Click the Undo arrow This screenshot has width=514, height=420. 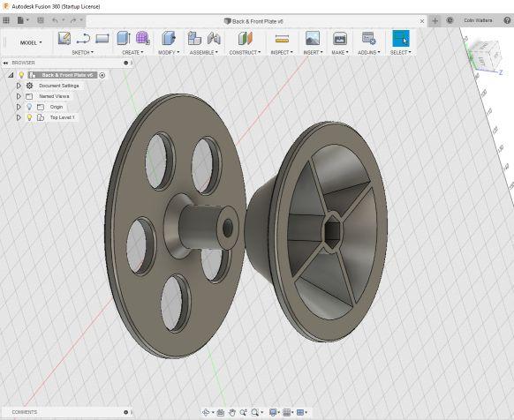pyautogui.click(x=55, y=20)
